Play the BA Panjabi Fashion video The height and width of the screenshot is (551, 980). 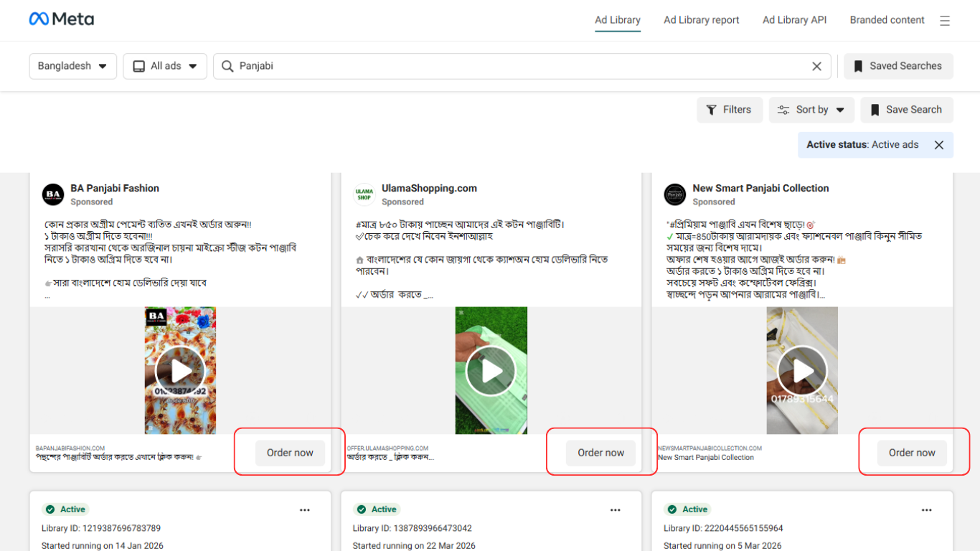tap(180, 371)
